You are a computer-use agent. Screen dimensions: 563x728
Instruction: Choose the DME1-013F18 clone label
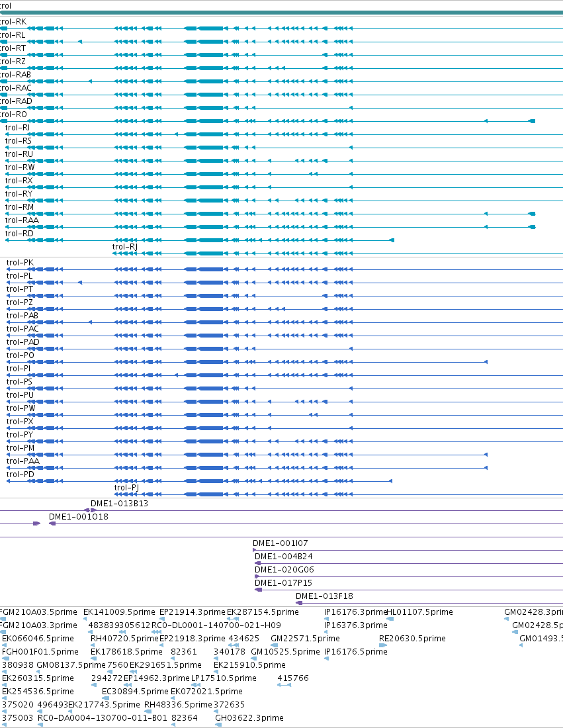tap(324, 596)
